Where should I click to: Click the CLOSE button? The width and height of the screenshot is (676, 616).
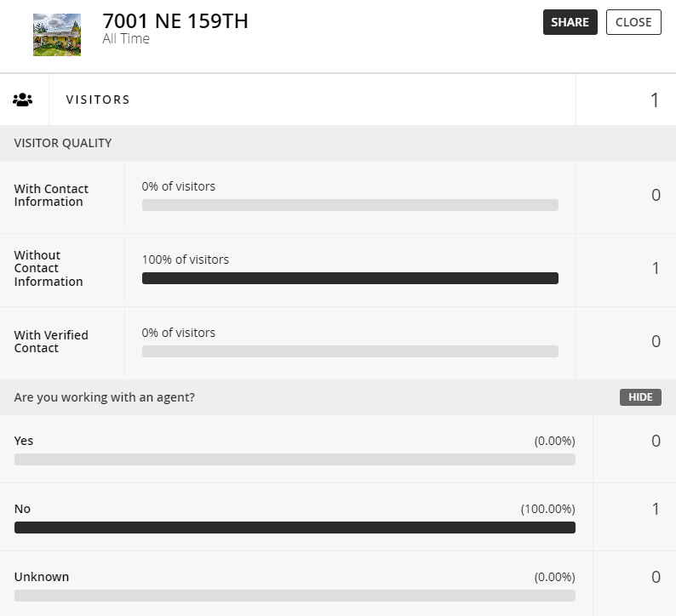coord(633,22)
